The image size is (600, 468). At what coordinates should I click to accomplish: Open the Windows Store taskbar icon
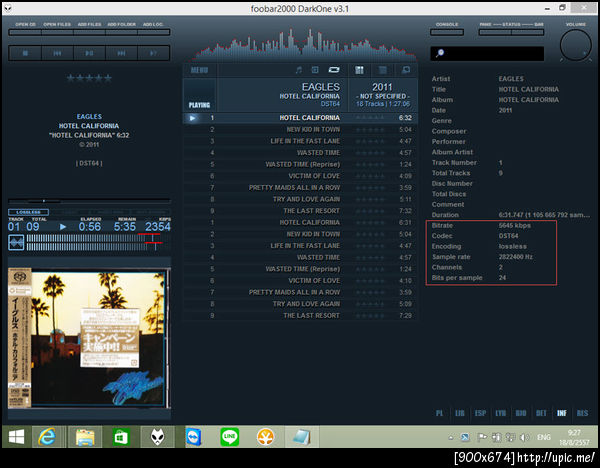[x=121, y=437]
